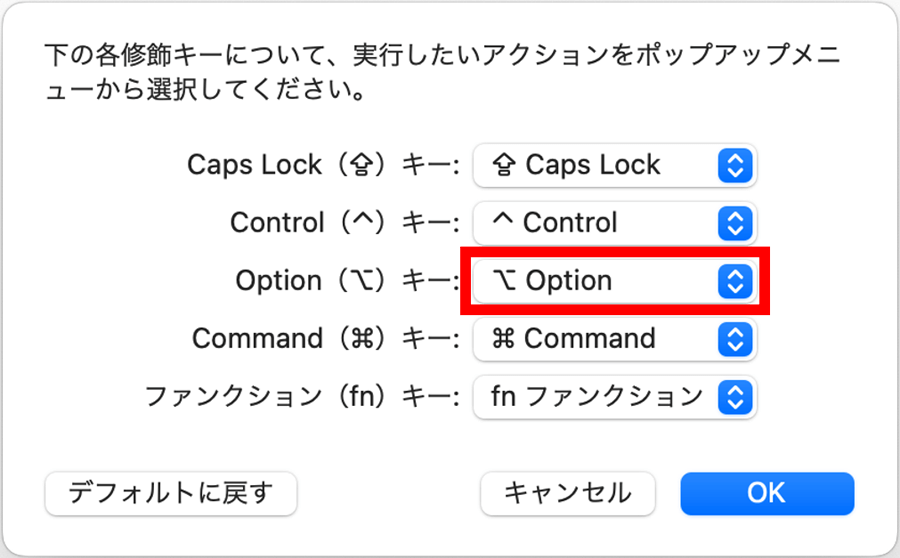Click the "ファンクション（fn）キー:" row label
Screen dimensions: 900x558
click(x=301, y=397)
